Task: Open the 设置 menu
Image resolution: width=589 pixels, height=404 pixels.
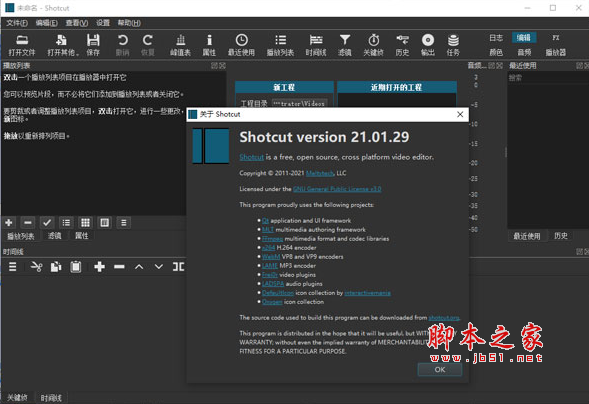Action: pyautogui.click(x=103, y=23)
